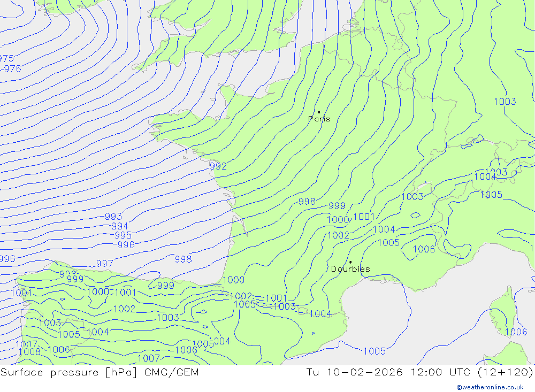Click the 976 isobar label at left edge
Viewport: 535px width, 392px height.
pos(13,69)
